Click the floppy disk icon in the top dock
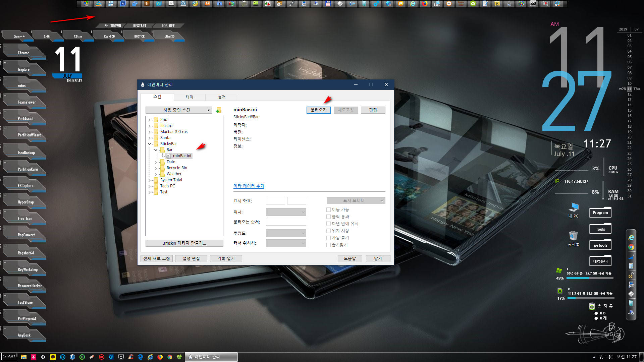The image size is (644, 362). [328, 4]
